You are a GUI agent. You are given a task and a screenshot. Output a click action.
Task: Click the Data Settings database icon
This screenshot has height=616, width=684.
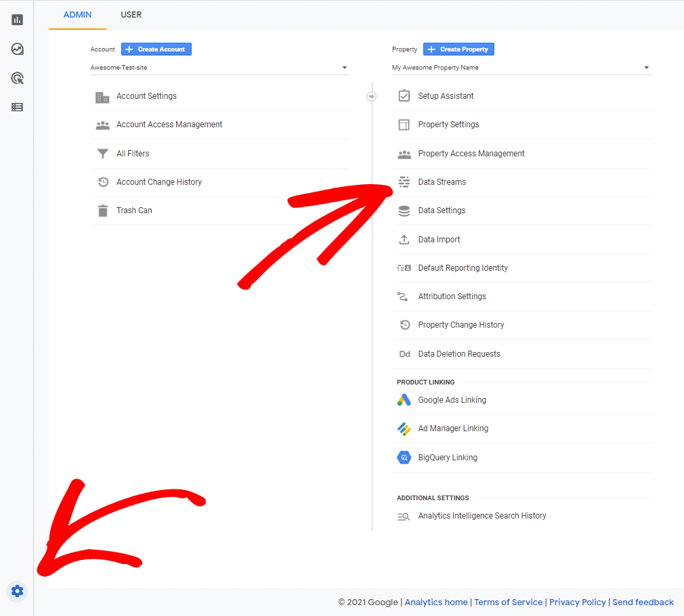(404, 211)
